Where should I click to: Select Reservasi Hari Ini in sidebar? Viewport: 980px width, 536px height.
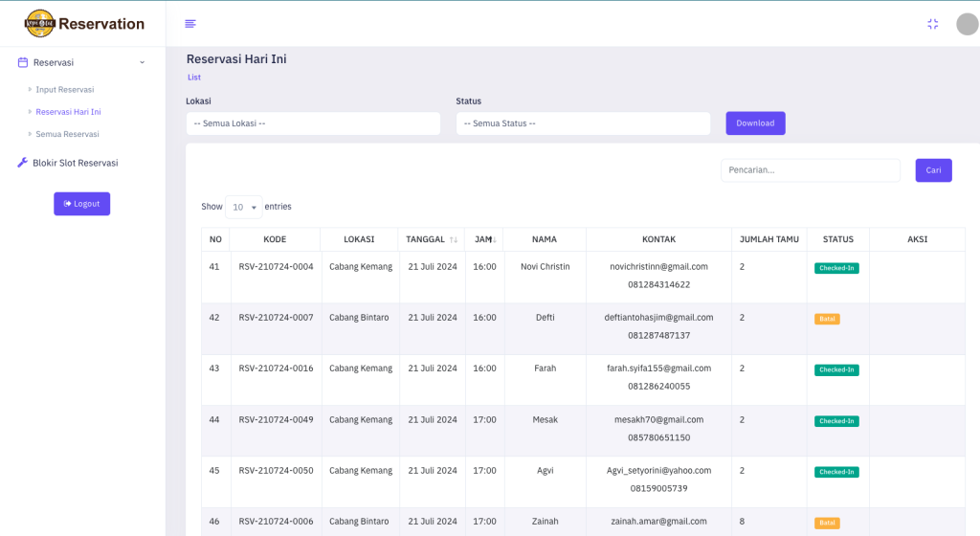click(68, 112)
